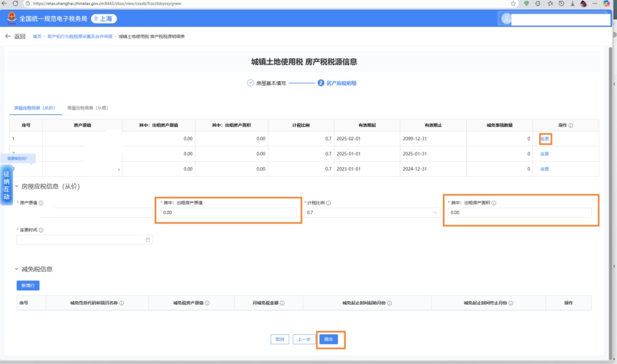Click the 上海 location selector
The image size is (617, 364).
pos(104,19)
